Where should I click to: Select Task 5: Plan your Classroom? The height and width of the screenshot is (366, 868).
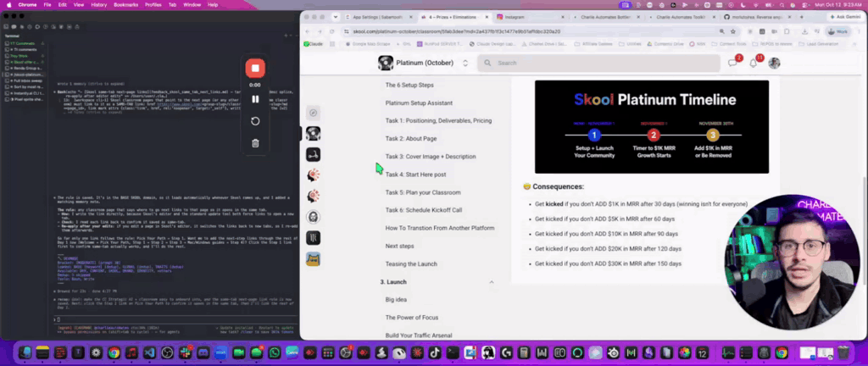(423, 192)
